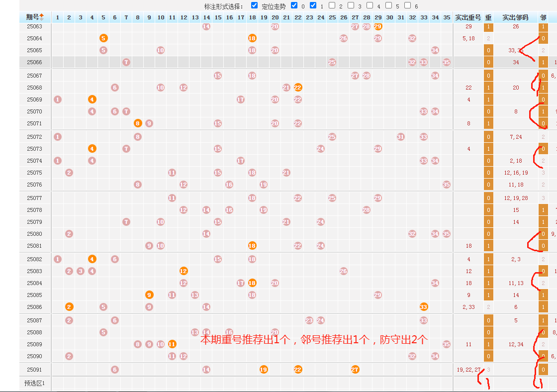The height and width of the screenshot is (392, 557).
Task: Click pink ball 7 in row 25066
Action: (126, 62)
